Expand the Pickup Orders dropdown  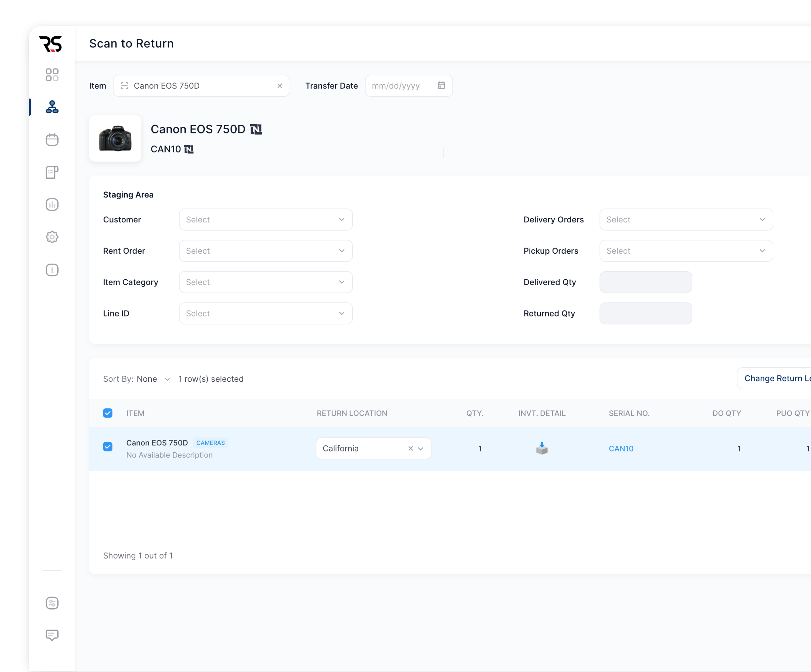[686, 251]
